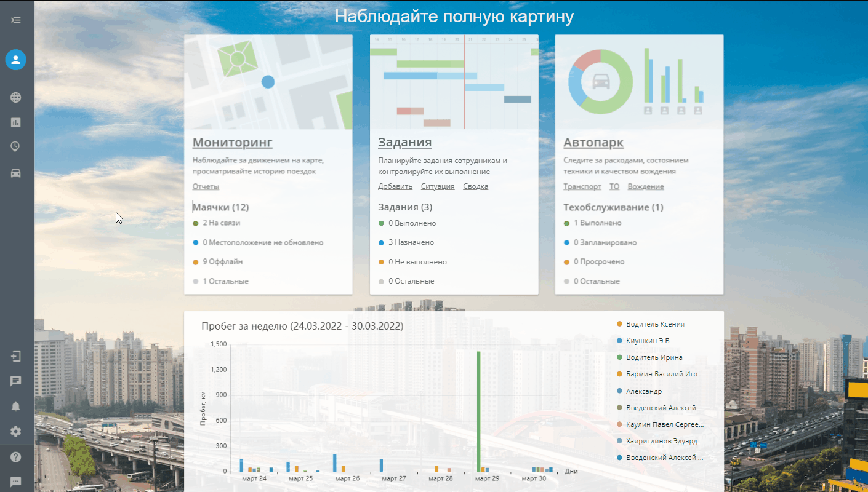This screenshot has height=492, width=868.
Task: Select '0 Просрочено' maintenance row
Action: point(594,261)
